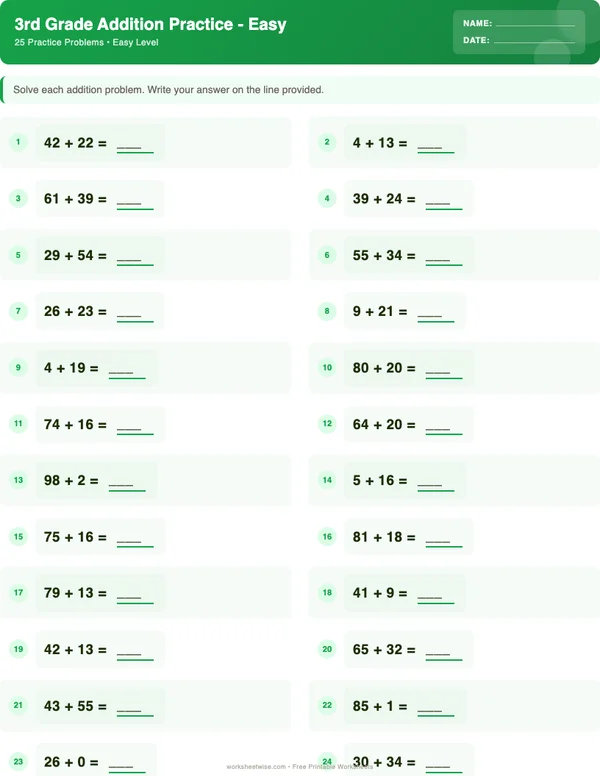Click the number 1 problem badge
This screenshot has height=776, width=600.
coord(18,143)
